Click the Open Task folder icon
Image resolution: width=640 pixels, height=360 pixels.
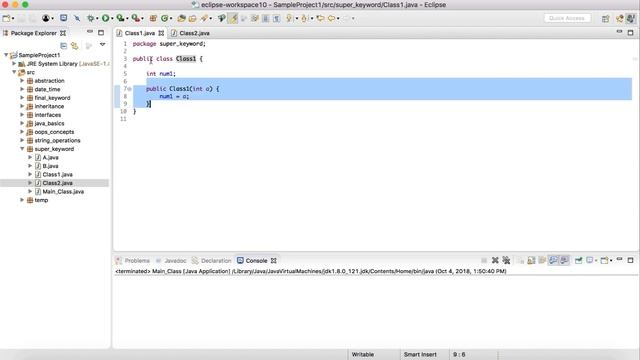(x=193, y=18)
